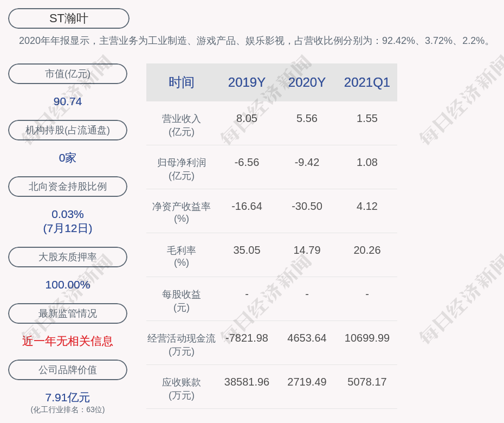504x423 pixels.
Task: Open the 净资产收益率 row label
Action: coord(181,213)
